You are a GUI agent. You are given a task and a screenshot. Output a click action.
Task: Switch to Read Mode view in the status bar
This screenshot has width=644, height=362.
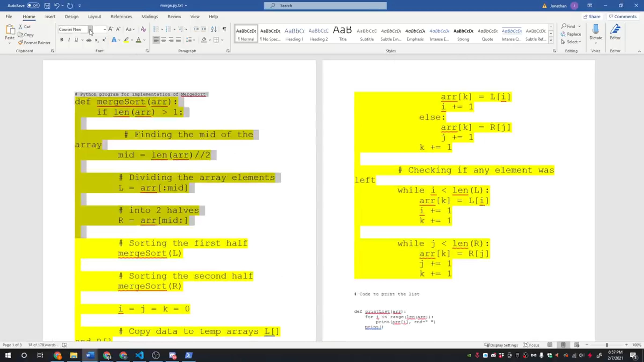point(550,345)
